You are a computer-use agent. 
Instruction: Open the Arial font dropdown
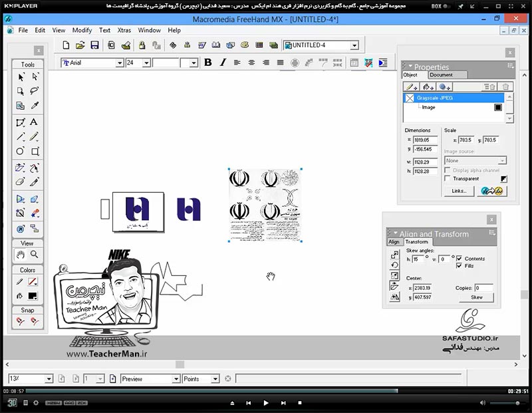[x=120, y=63]
